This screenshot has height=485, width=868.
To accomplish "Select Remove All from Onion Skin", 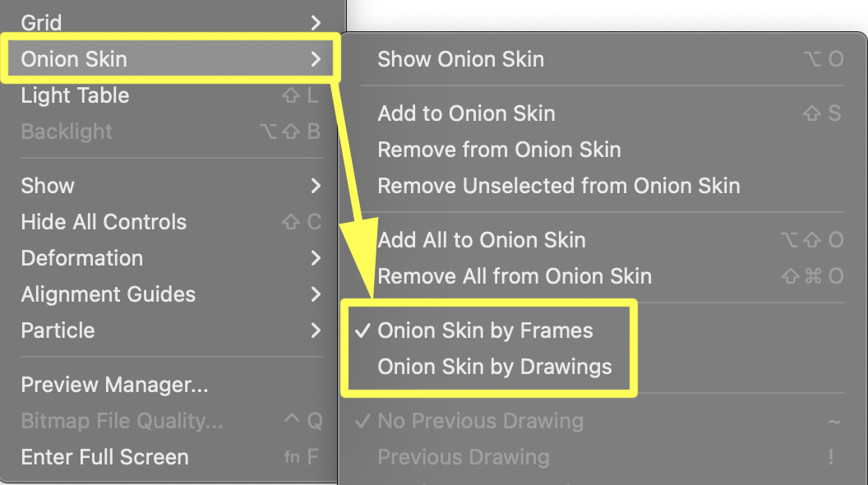I will (x=514, y=276).
